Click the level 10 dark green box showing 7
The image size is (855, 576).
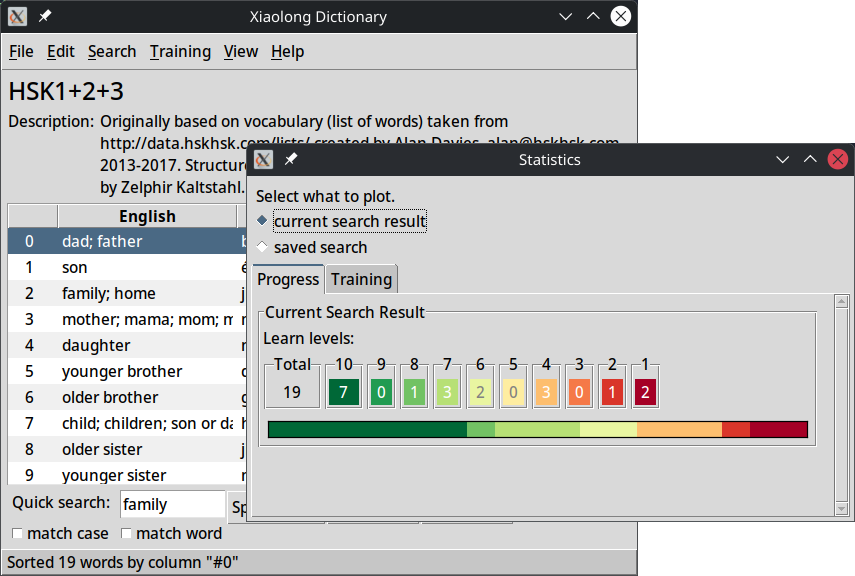[344, 392]
